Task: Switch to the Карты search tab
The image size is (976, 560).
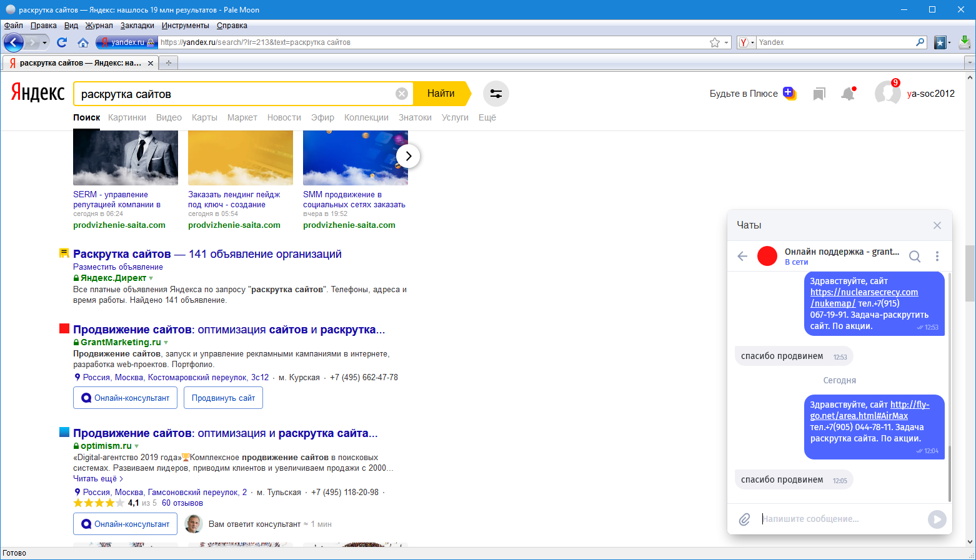Action: 204,117
